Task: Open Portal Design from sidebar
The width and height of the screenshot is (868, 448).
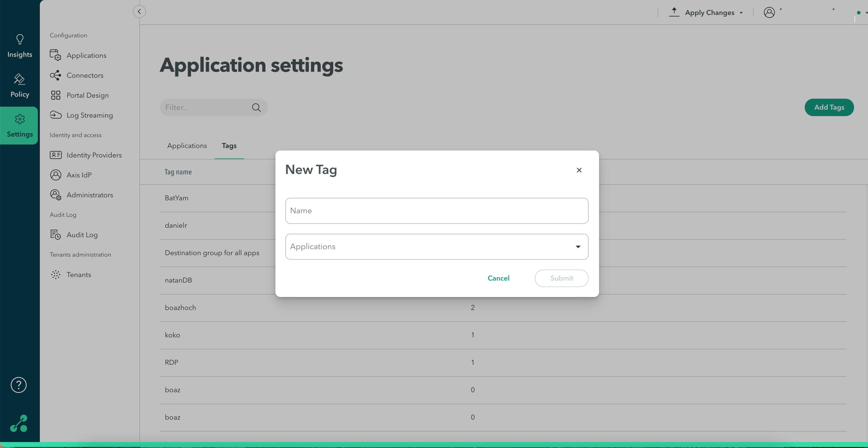Action: click(x=87, y=95)
